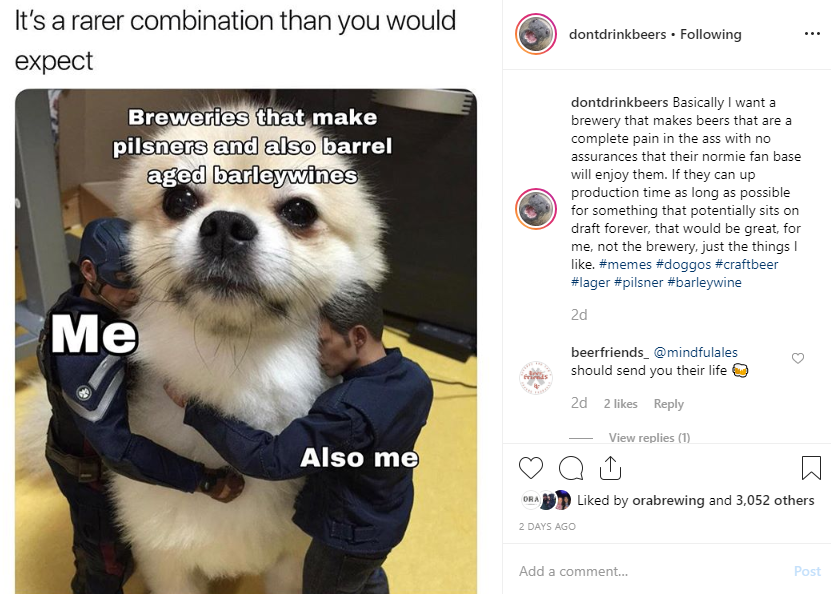Screen dimensions: 831x594
Task: Focus the Add a comment field
Action: 652,571
